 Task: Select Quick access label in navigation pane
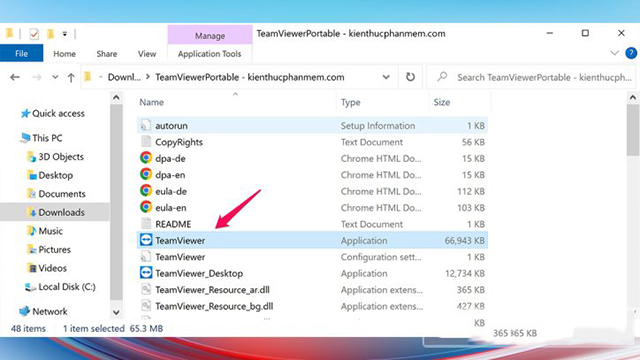pos(58,113)
